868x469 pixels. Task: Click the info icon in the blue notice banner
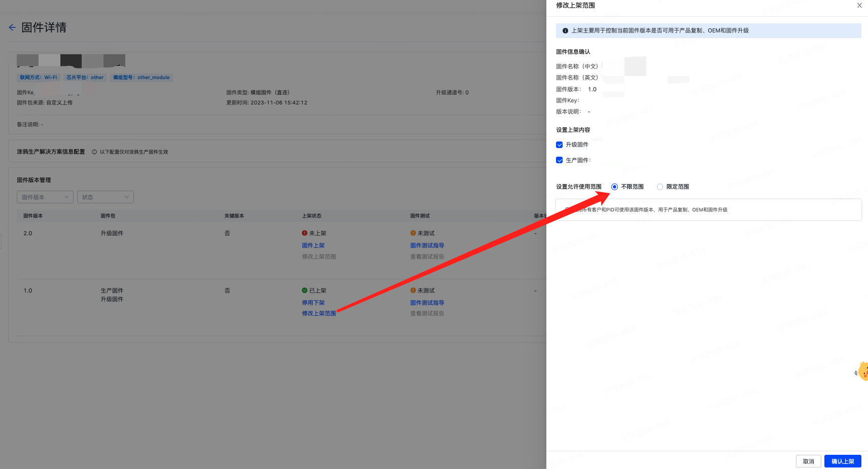point(565,31)
